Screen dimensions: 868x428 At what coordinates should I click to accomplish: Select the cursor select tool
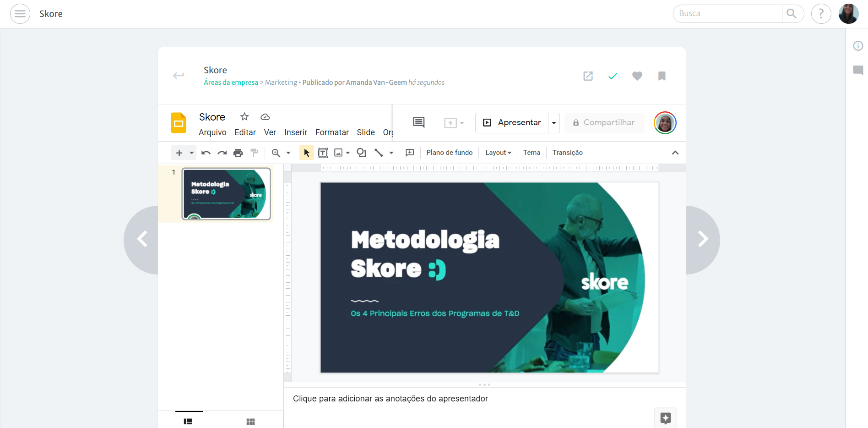[307, 153]
